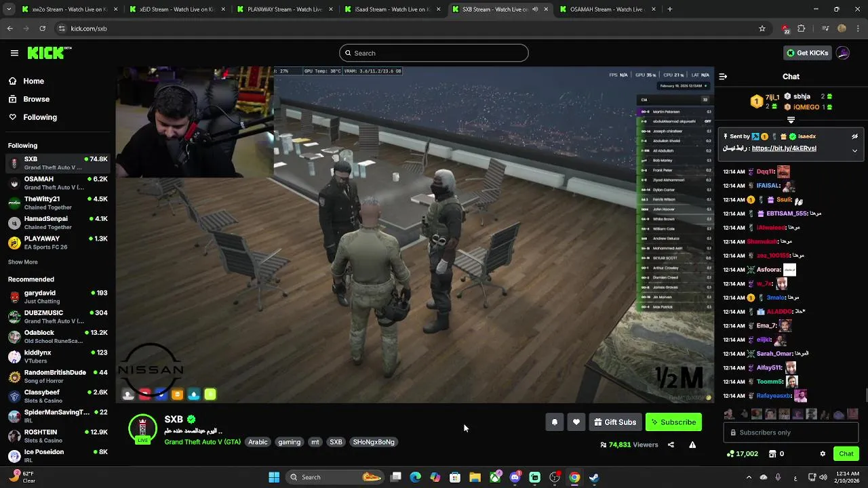Click the Grand Theft Auto V (GTA) category link
This screenshot has height=488, width=868.
click(x=202, y=442)
